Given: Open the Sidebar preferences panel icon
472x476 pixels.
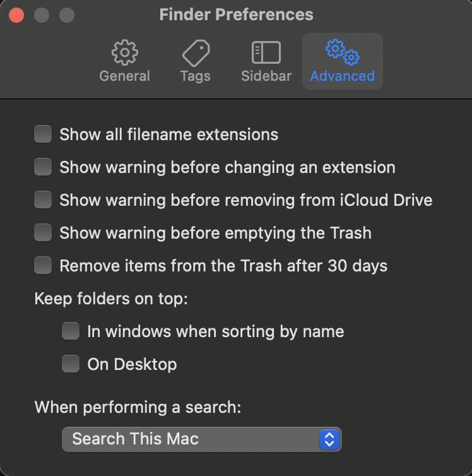Looking at the screenshot, I should (x=266, y=52).
